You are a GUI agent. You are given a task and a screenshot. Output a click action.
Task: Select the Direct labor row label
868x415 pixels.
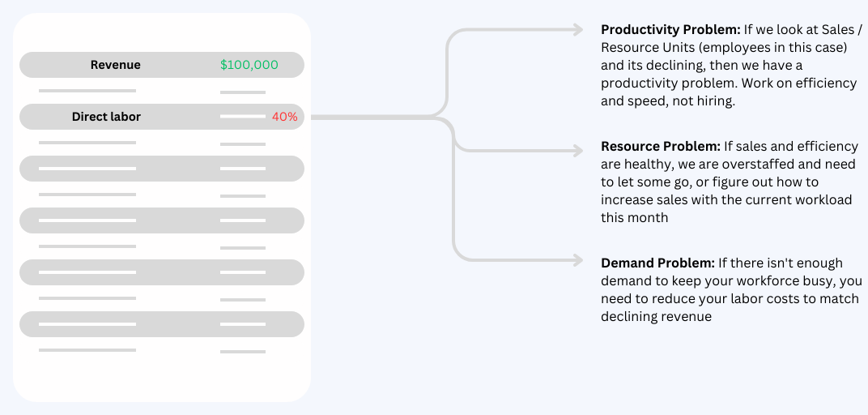106,117
